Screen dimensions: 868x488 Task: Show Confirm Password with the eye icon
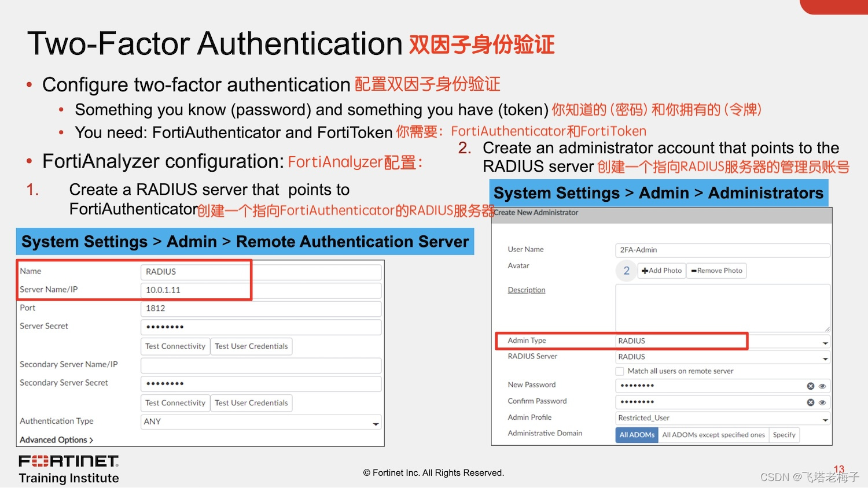[x=822, y=402]
